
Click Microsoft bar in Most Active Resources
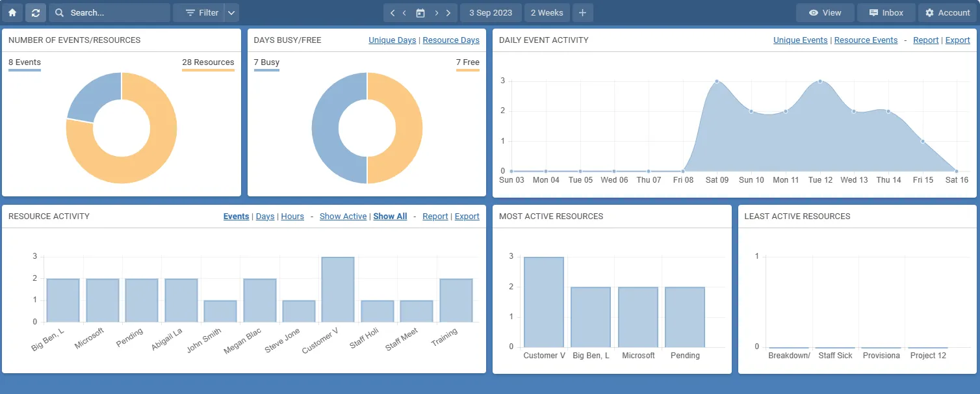[638, 317]
